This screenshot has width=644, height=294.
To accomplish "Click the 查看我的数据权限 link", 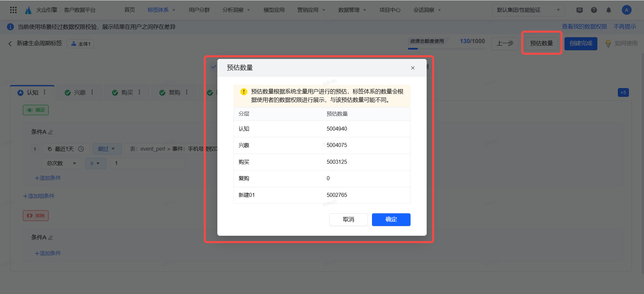I will click(x=584, y=26).
